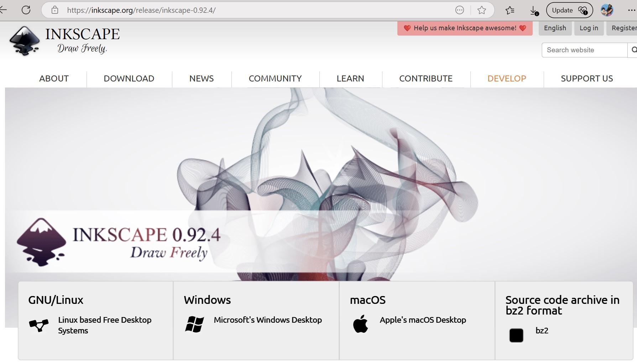
Task: Click the macOS heading
Action: tap(368, 300)
